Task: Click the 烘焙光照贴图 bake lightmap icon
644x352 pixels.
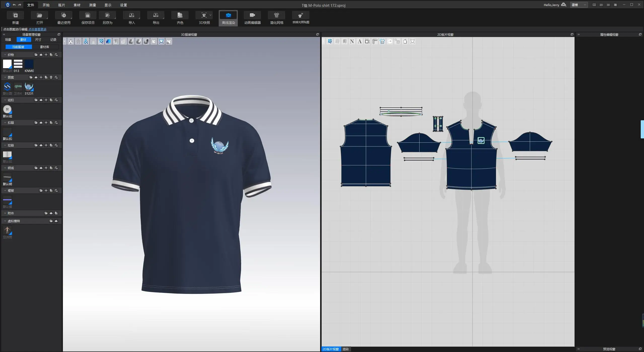Action: [300, 16]
